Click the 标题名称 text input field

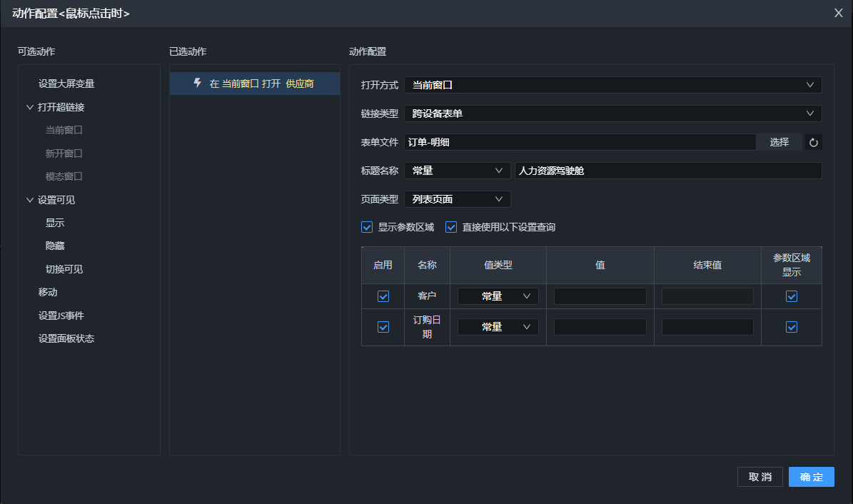[667, 171]
